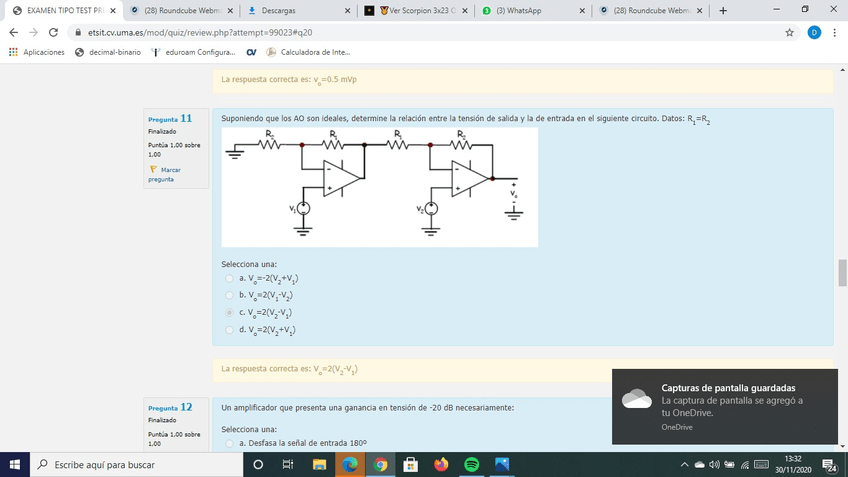Click the Chrome profile avatar icon
Image resolution: width=848 pixels, height=477 pixels.
(x=814, y=32)
